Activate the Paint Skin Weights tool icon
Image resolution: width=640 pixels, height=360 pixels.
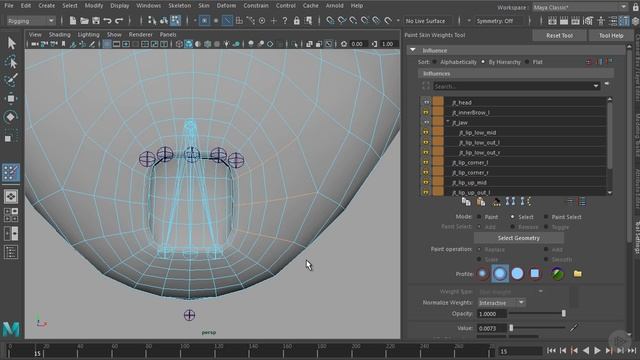click(x=11, y=172)
